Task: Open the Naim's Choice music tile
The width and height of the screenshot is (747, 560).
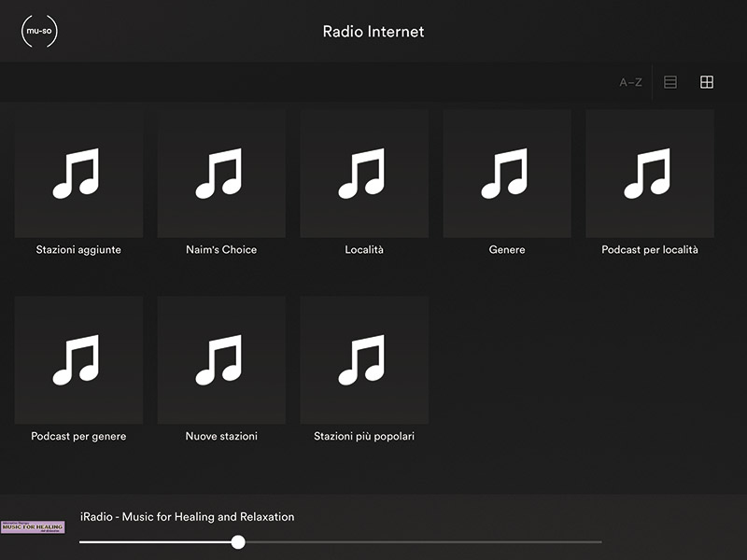Action: pos(221,174)
